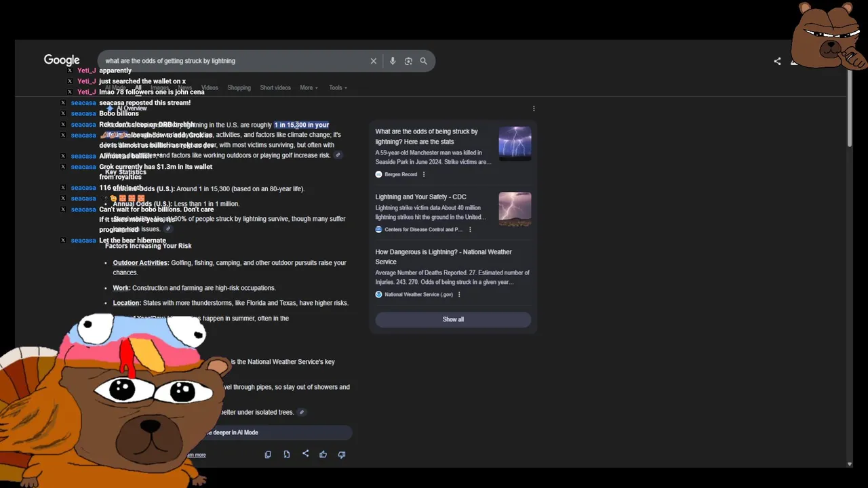
Task: Click chat message 'seacasa reposted this stream!'
Action: coord(144,103)
